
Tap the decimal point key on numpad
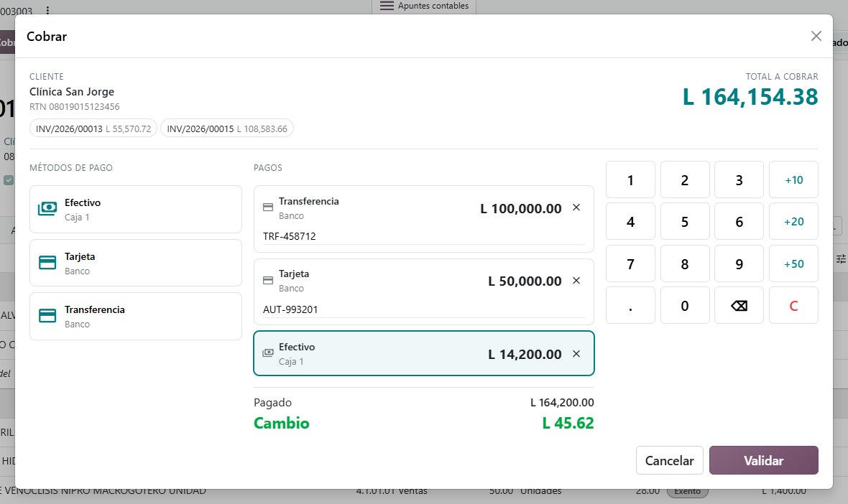point(630,306)
